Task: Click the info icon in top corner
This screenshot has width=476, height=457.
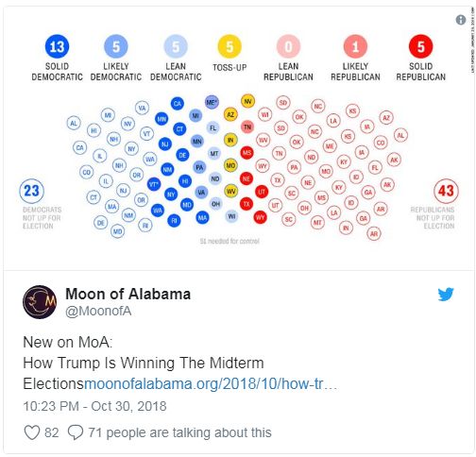Action: [461, 20]
